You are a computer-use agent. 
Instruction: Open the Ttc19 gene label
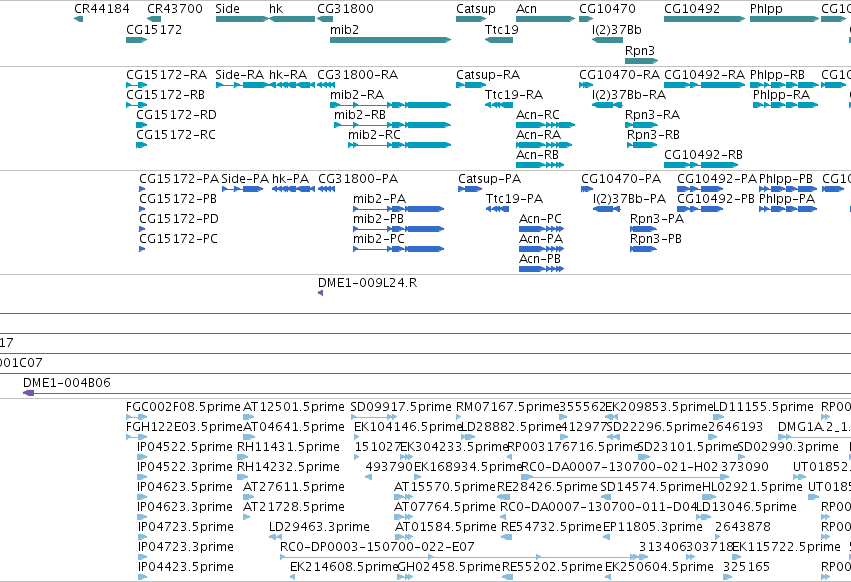coord(501,29)
